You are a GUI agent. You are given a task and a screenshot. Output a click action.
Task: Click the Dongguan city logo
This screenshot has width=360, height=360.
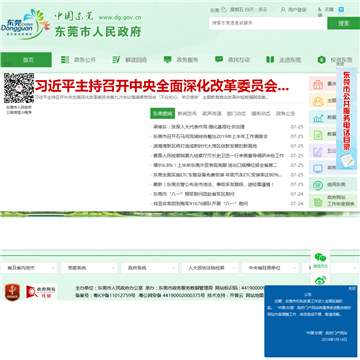[25, 24]
